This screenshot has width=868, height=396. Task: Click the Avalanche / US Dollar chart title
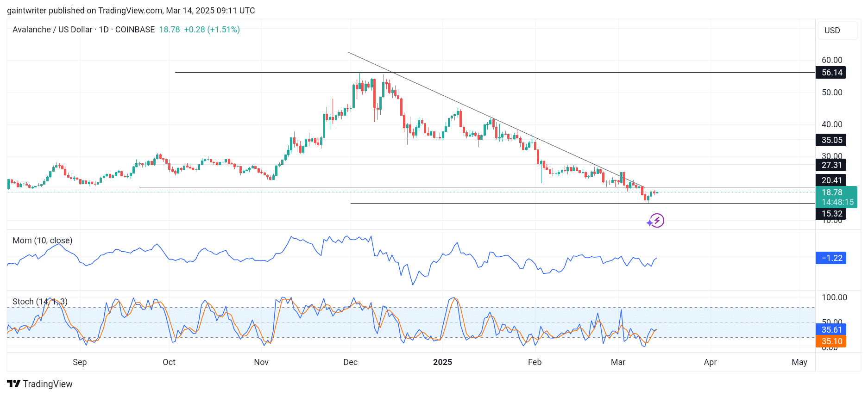[x=84, y=30]
